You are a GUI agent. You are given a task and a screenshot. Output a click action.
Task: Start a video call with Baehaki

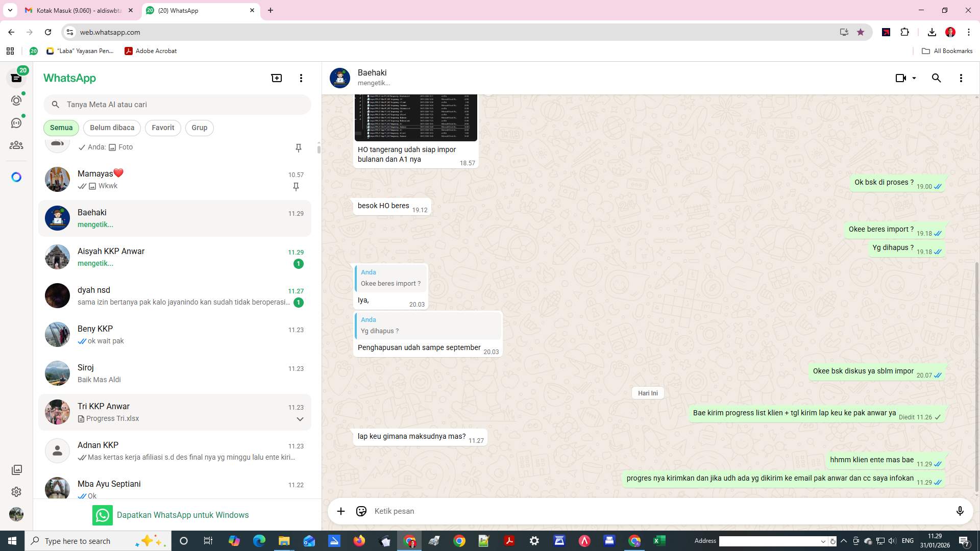click(900, 78)
